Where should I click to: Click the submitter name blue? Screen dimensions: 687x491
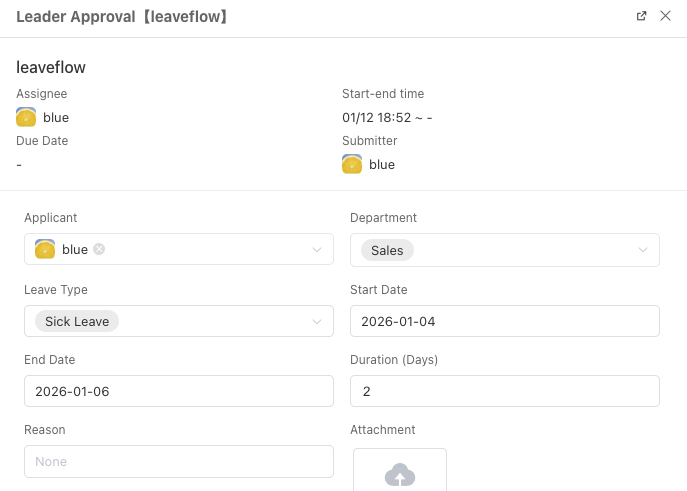pos(382,164)
